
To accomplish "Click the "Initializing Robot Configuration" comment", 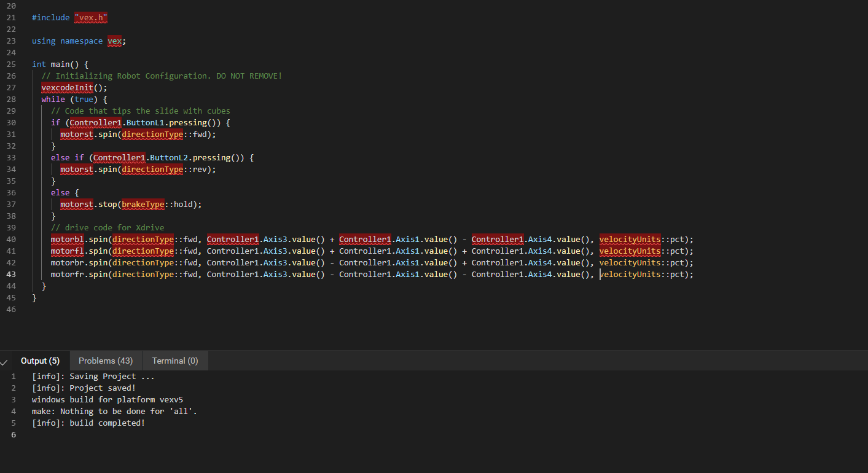I will [x=162, y=76].
